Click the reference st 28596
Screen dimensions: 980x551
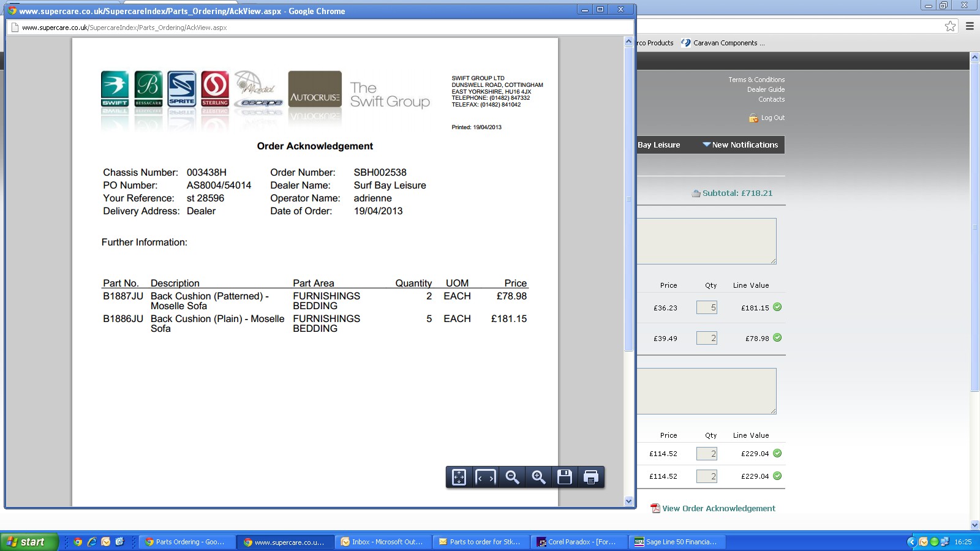(206, 198)
